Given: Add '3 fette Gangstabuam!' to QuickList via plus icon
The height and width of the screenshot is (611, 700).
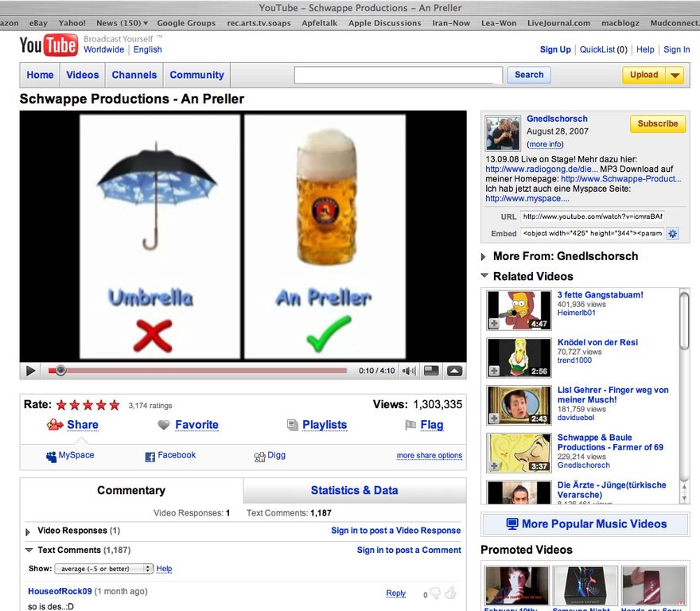Looking at the screenshot, I should [494, 324].
